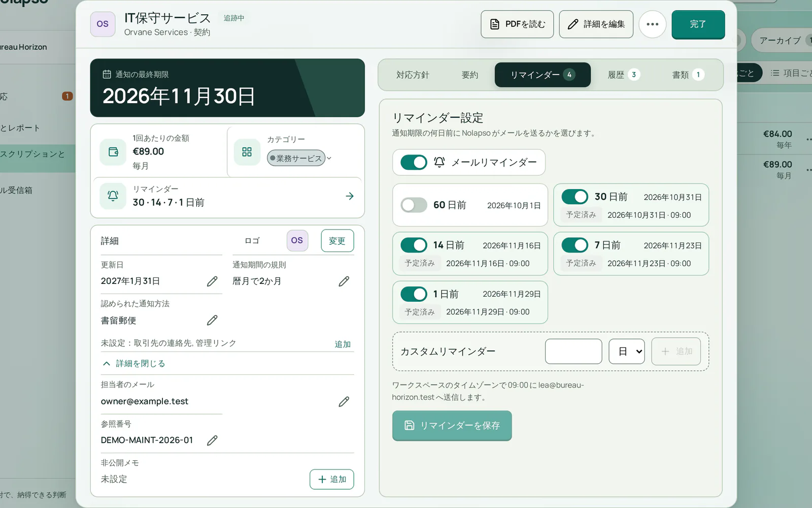Click the 追加 link for 未設定 contacts
This screenshot has width=812, height=508.
(x=343, y=344)
